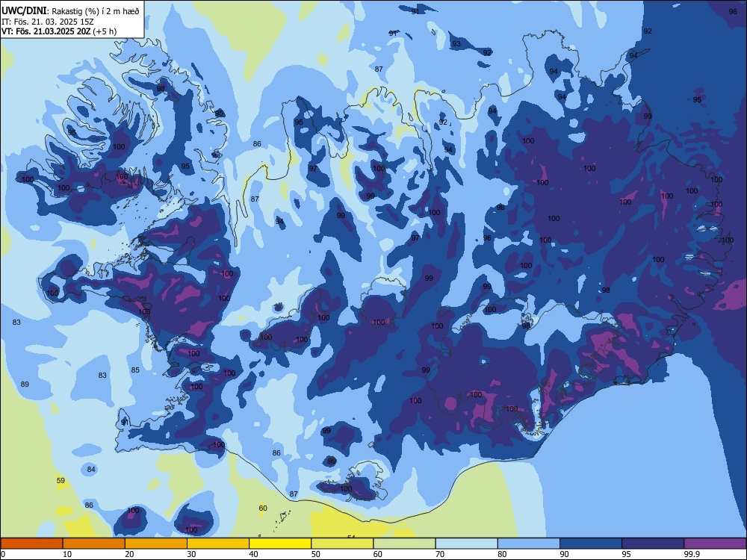747x560 pixels.
Task: Select the '93' humidity value on the map
Action: click(456, 44)
